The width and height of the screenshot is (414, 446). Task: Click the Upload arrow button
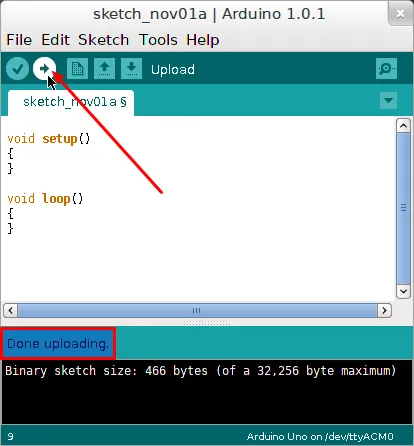tap(44, 69)
